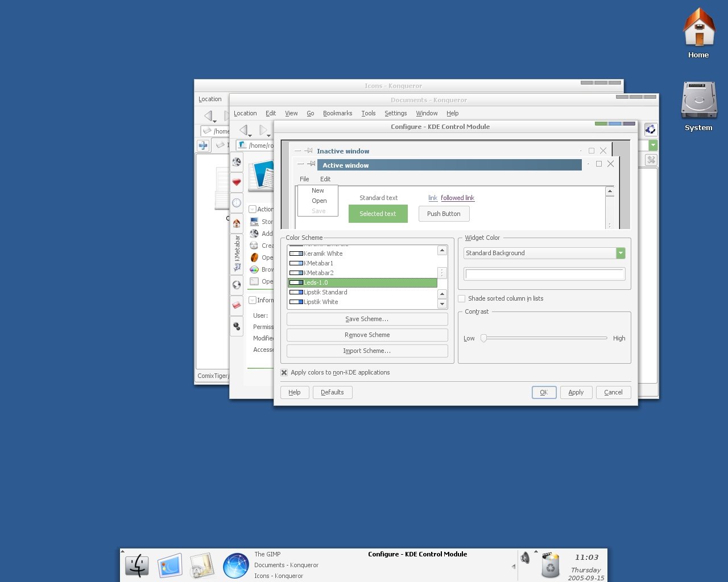Click the Help button in Configure dialog
The width and height of the screenshot is (728, 582).
point(295,392)
